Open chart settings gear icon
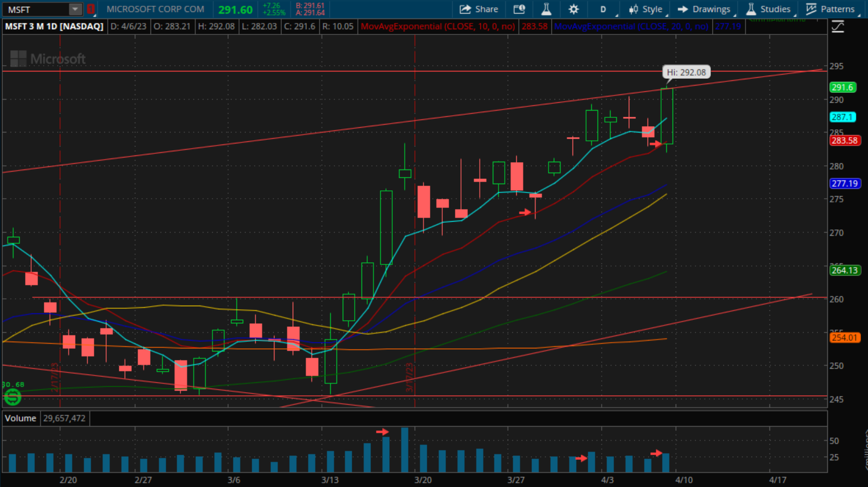868x487 pixels. 574,9
